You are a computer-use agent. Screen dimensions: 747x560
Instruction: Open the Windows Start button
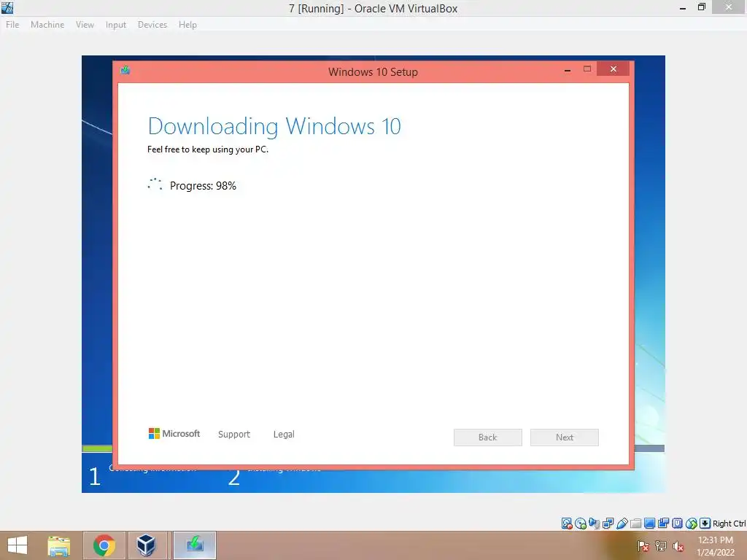[18, 545]
